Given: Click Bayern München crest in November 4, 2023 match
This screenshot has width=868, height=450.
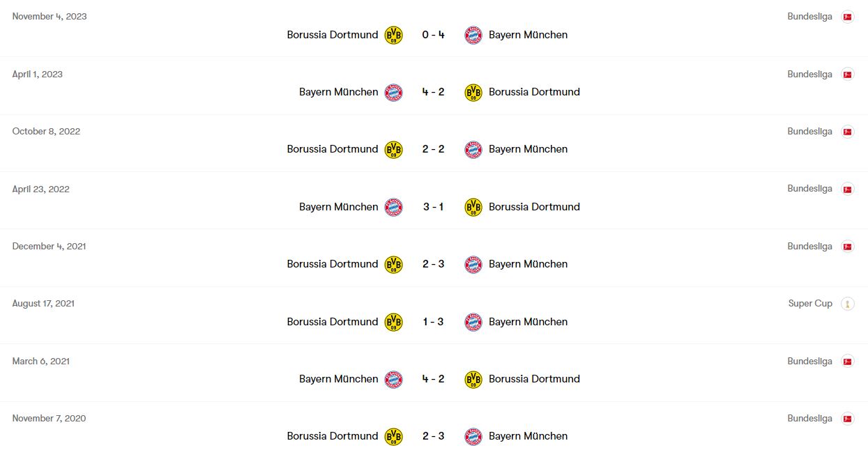Looking at the screenshot, I should tap(473, 35).
